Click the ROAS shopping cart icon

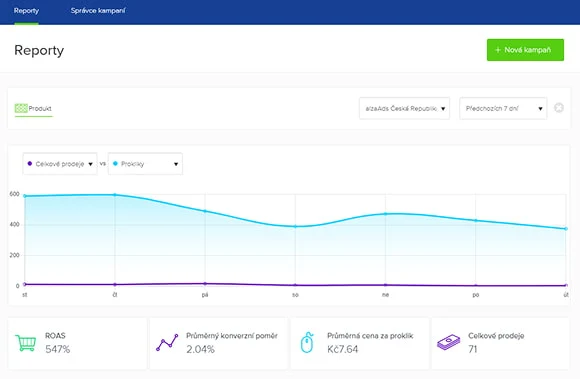(x=26, y=343)
